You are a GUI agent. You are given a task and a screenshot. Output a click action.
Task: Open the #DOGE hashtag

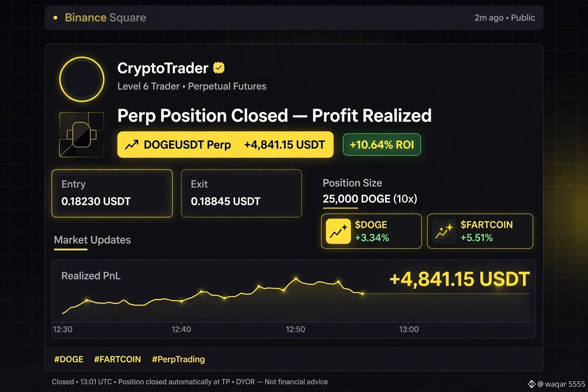coord(69,359)
